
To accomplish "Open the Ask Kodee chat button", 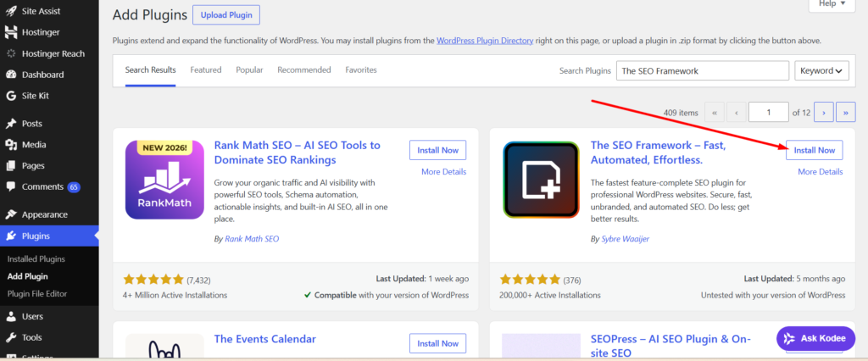I will (x=815, y=338).
